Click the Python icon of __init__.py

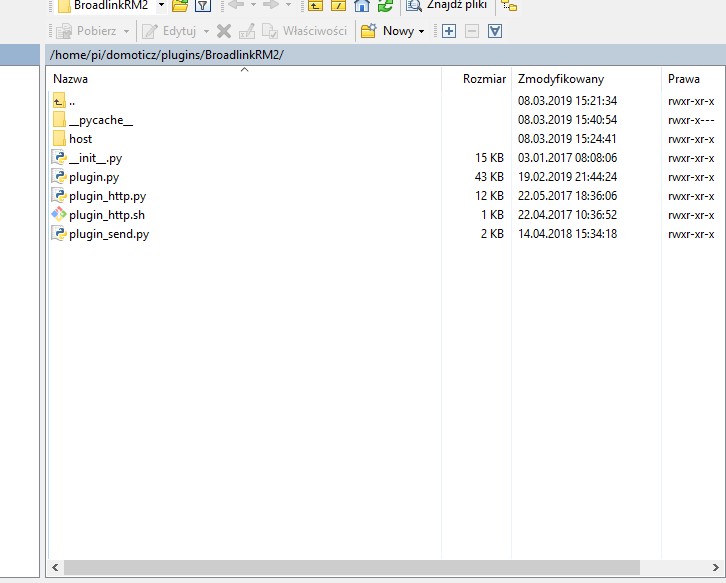tap(59, 157)
